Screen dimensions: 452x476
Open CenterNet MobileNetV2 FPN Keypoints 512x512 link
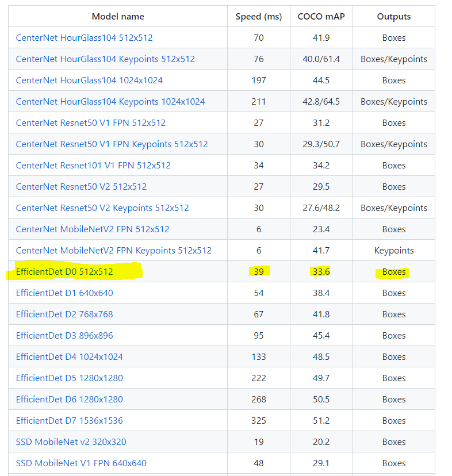114,250
